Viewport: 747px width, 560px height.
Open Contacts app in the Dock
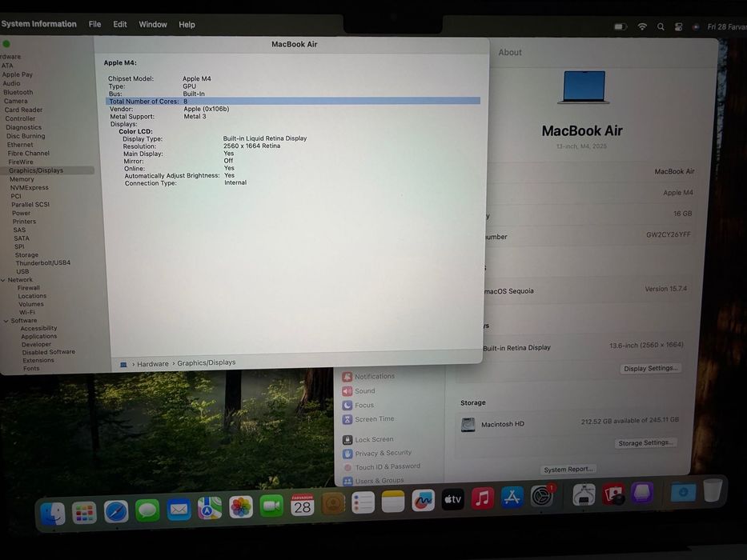coord(333,503)
